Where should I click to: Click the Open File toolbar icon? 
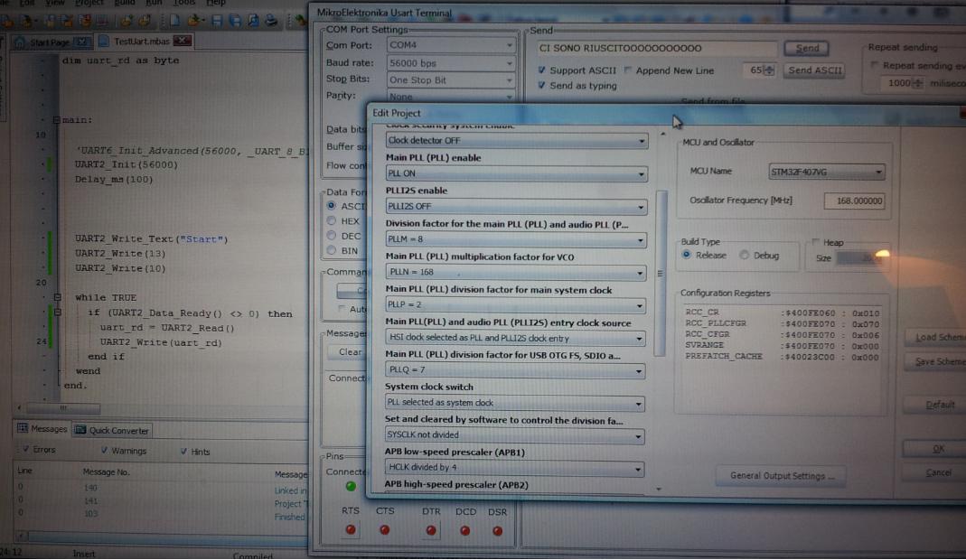[196, 21]
